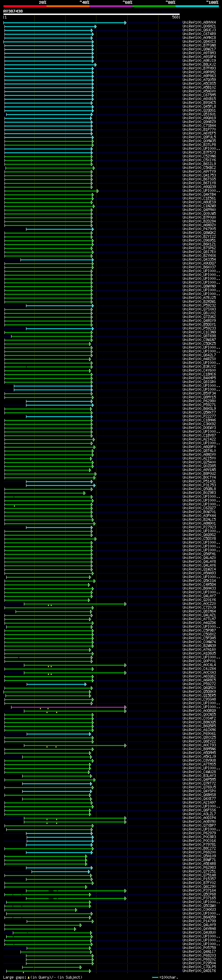The height and width of the screenshot is (980, 222).
Task: Select hit label UniRef100_A3FK44
Action: [199, 516]
